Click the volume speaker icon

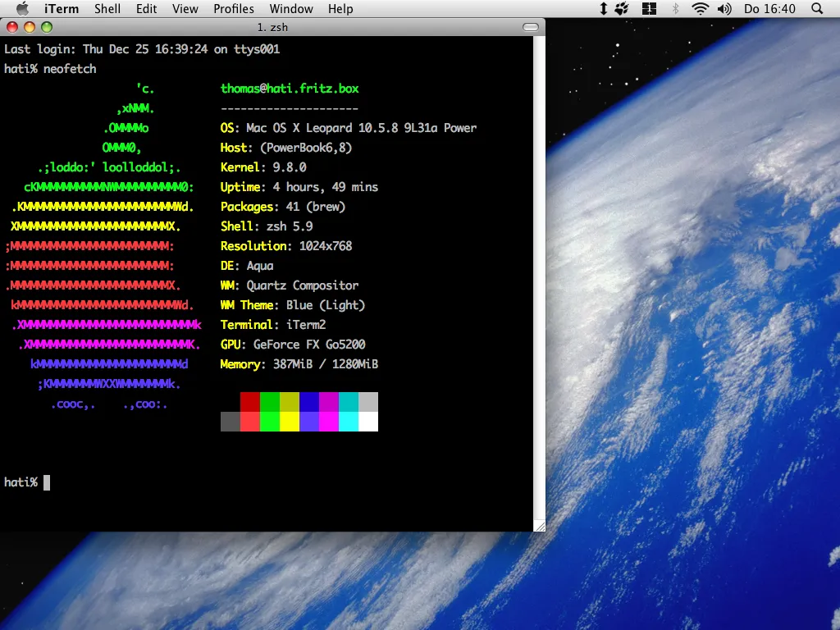click(724, 9)
